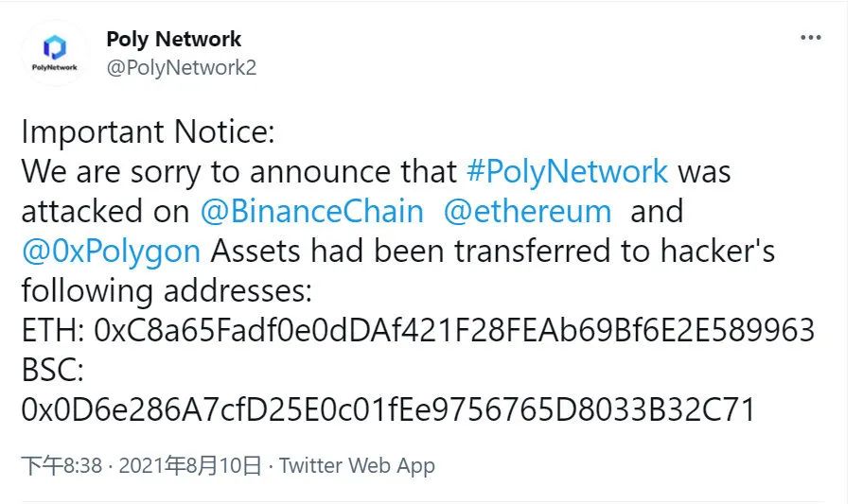Click the 'BSC:' label
This screenshot has width=863, height=504.
pyautogui.click(x=52, y=370)
